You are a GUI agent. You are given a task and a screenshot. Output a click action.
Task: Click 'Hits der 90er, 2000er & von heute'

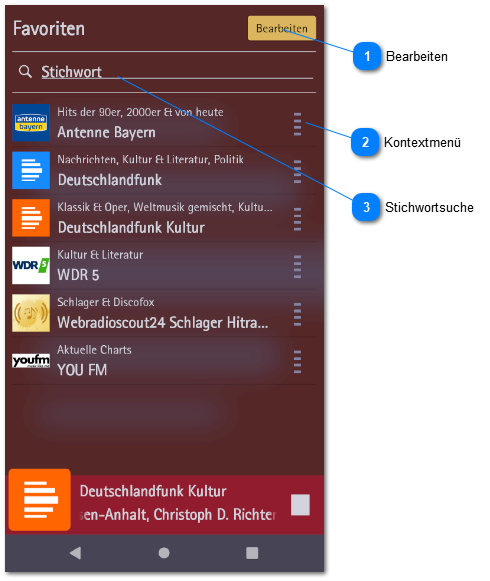140,112
